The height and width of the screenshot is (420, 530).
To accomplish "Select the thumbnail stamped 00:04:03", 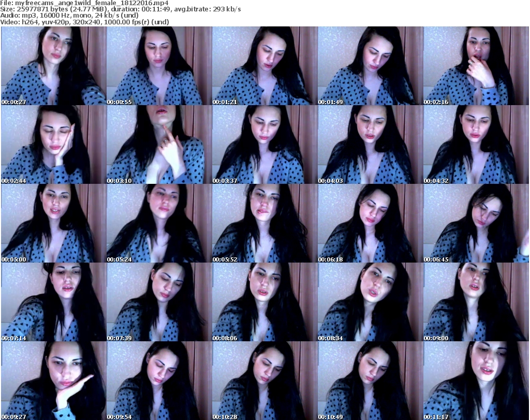I will [x=370, y=144].
